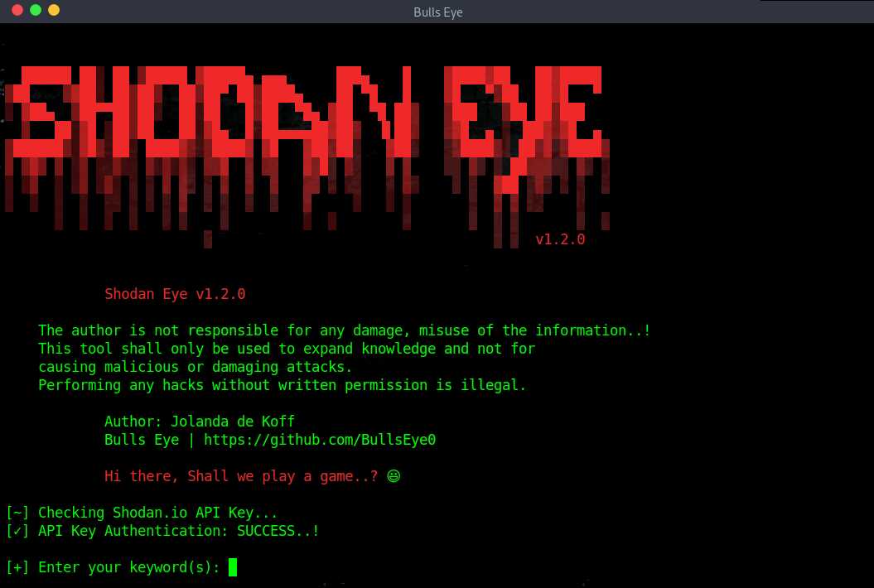Screen dimensions: 874x588
Task: Click the 'Bulls Eye' window title
Action: tap(437, 12)
